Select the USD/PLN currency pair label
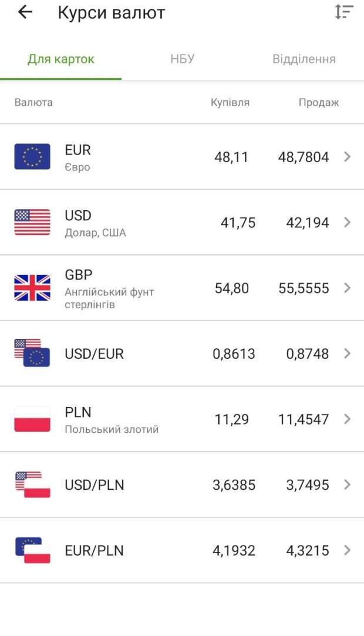The width and height of the screenshot is (364, 636). 95,485
